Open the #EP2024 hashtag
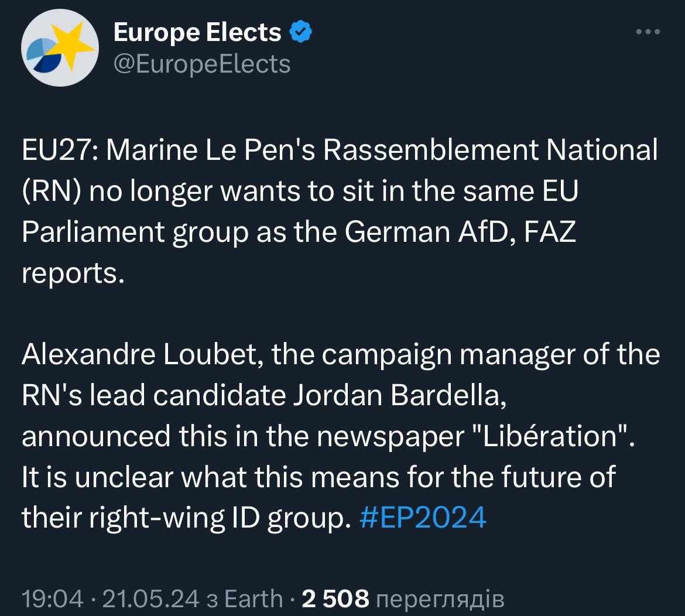 422,517
